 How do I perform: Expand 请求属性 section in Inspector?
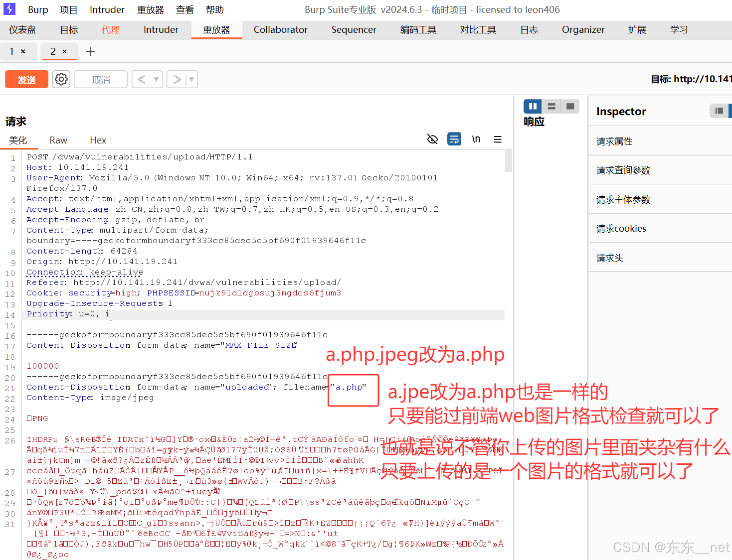pos(660,141)
